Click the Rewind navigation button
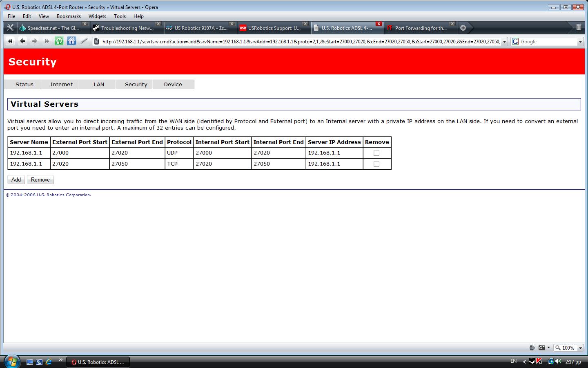Viewport: 588px width, 368px height. (x=10, y=41)
